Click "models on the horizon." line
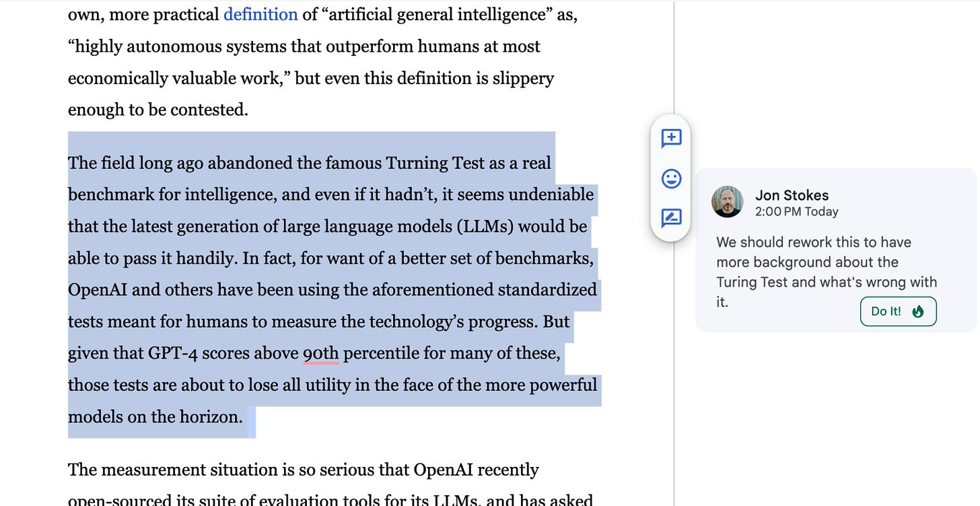980x506 pixels. pos(155,417)
